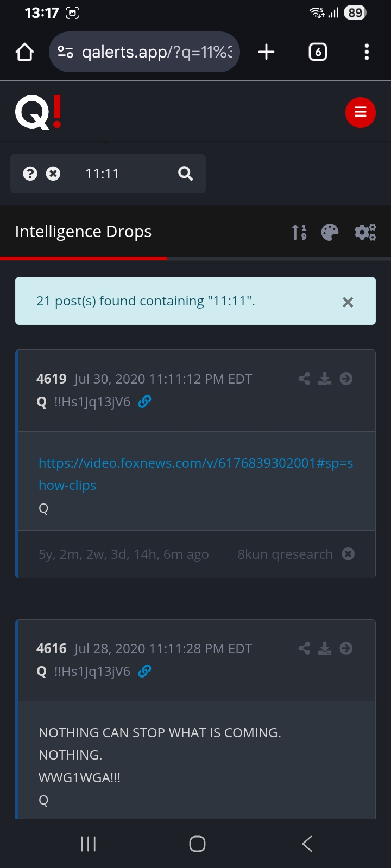Open display settings gears icon

[x=365, y=232]
